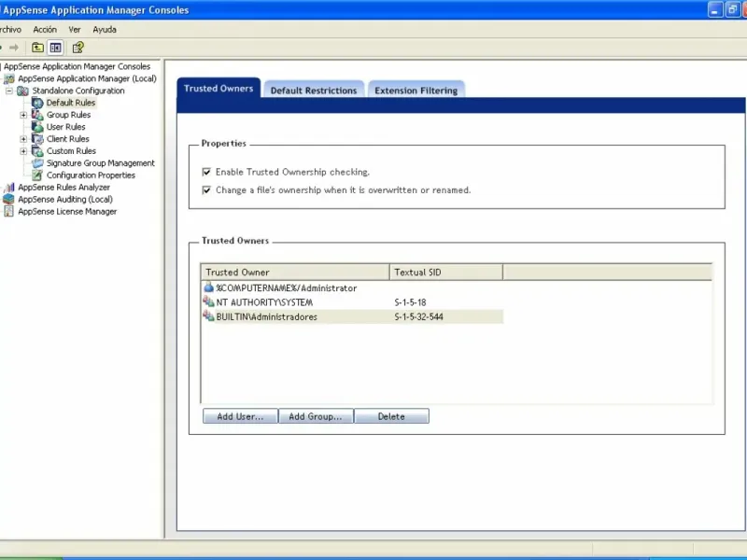Image resolution: width=747 pixels, height=560 pixels.
Task: Select the %COMPUTERNAME%/Administrator row
Action: [x=353, y=287]
